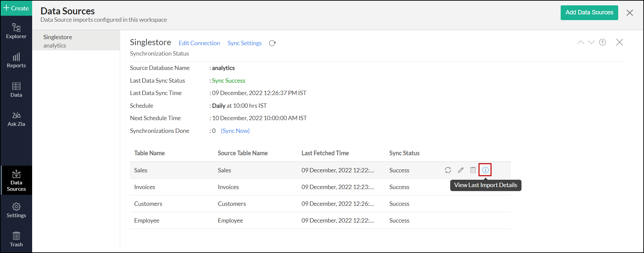The height and width of the screenshot is (253, 644).
Task: Click the Add Data Sources button
Action: point(589,13)
